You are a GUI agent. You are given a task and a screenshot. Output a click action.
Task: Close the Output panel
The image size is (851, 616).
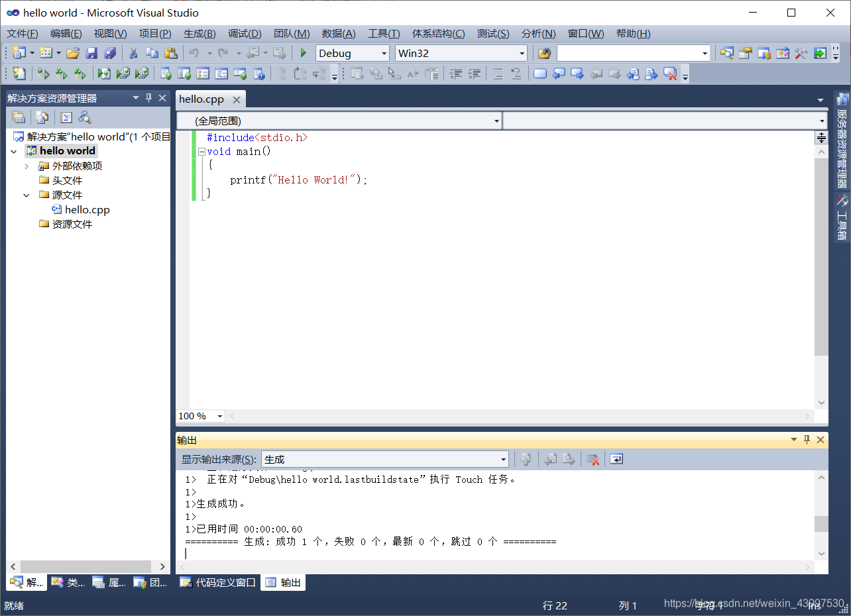click(821, 440)
